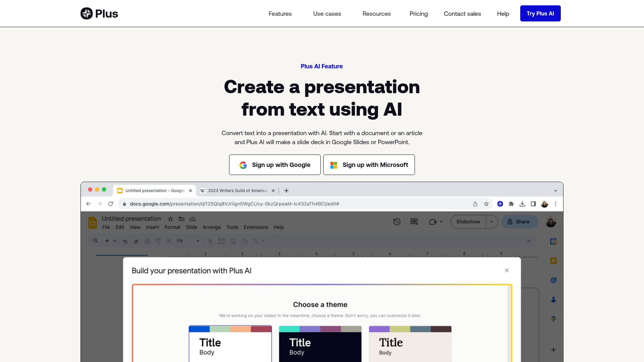Open the Resources menu
644x362 pixels.
(x=377, y=14)
